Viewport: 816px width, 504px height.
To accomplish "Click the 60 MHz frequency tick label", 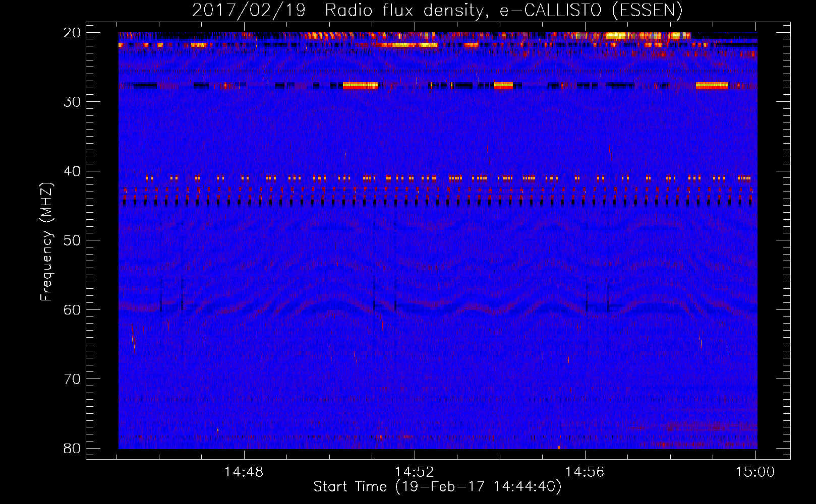I will tap(72, 309).
